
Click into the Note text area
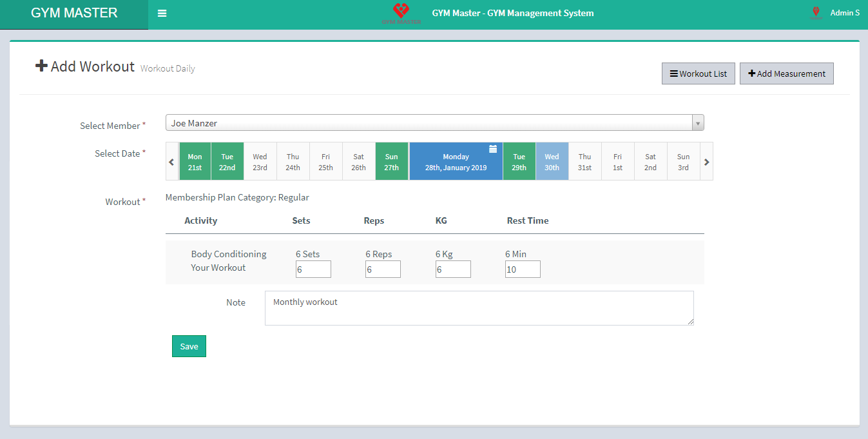[x=479, y=308]
